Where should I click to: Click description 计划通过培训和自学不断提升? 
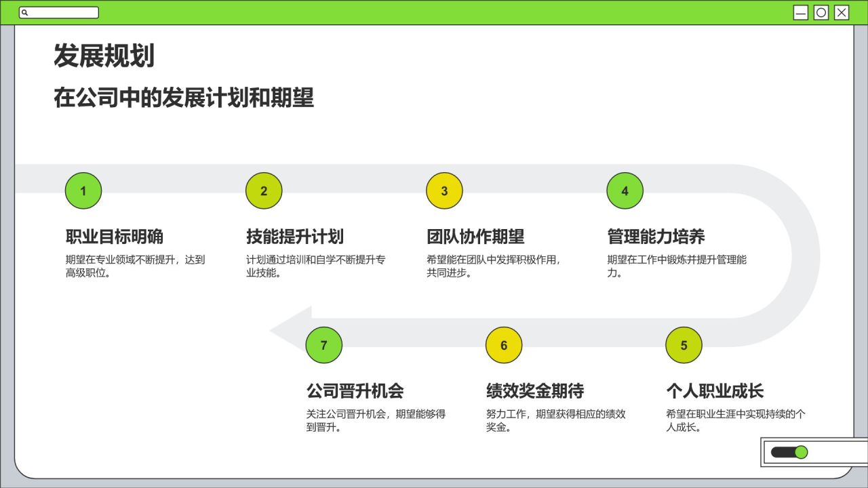click(x=315, y=266)
